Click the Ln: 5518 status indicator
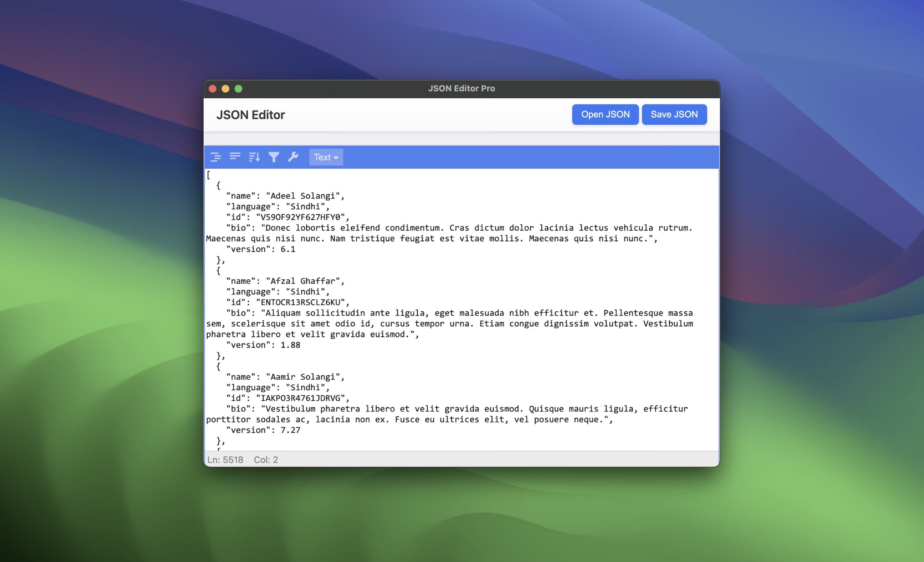Viewport: 924px width, 562px height. click(225, 460)
